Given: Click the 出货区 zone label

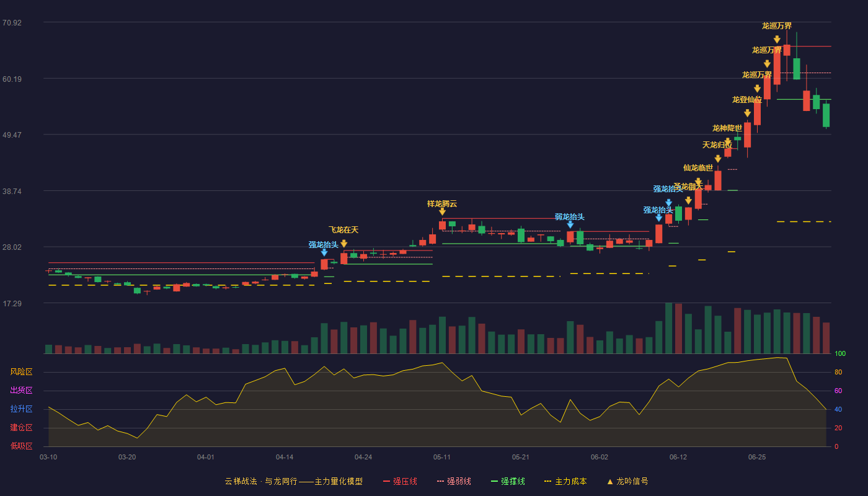Looking at the screenshot, I should 21,391.
